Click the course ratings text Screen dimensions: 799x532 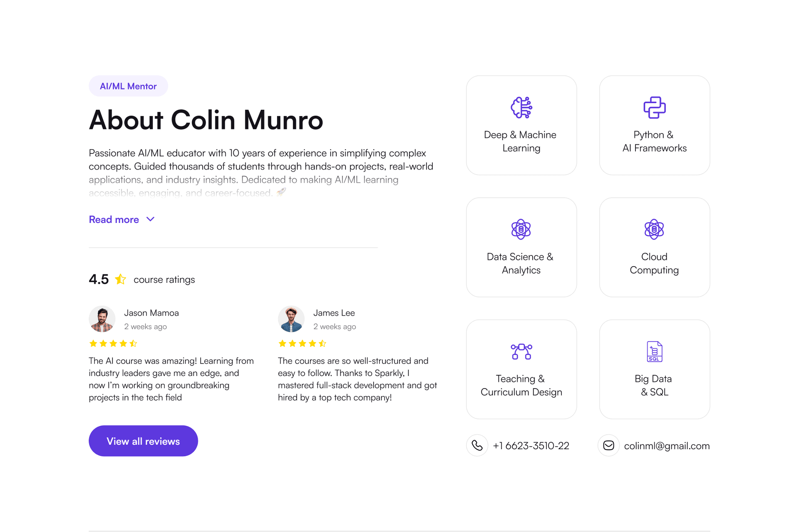coord(164,280)
